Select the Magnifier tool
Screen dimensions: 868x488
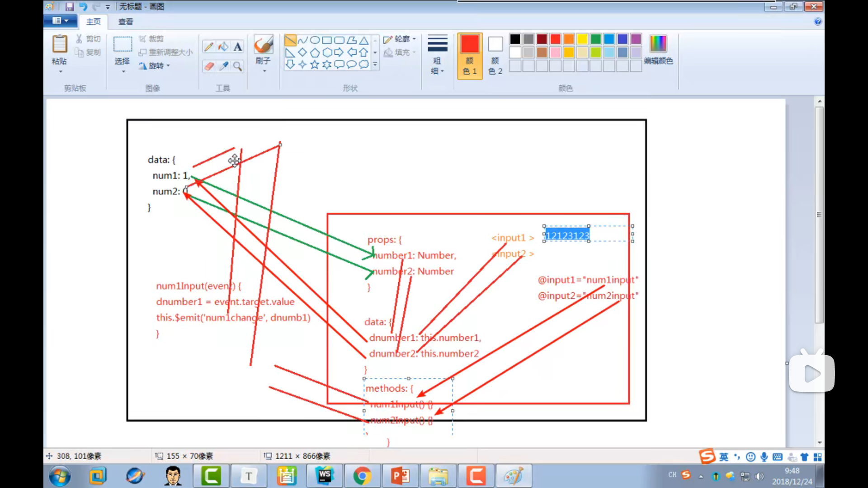click(237, 66)
